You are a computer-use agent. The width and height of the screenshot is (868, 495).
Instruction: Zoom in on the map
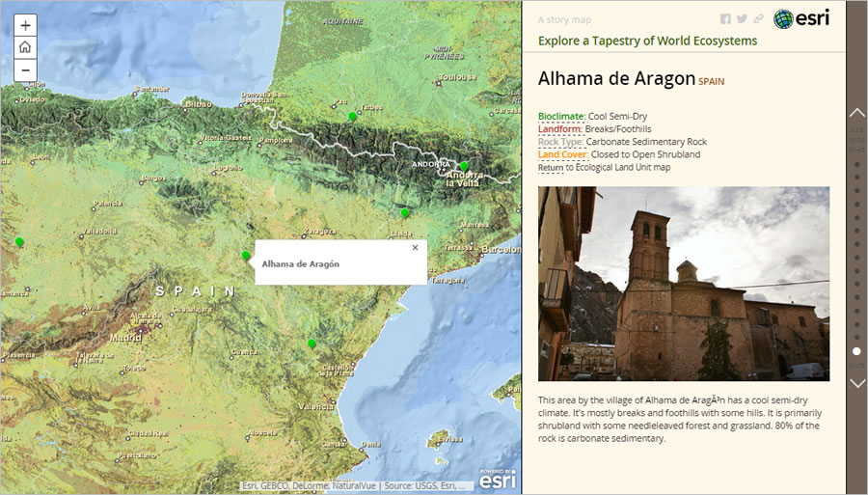25,25
